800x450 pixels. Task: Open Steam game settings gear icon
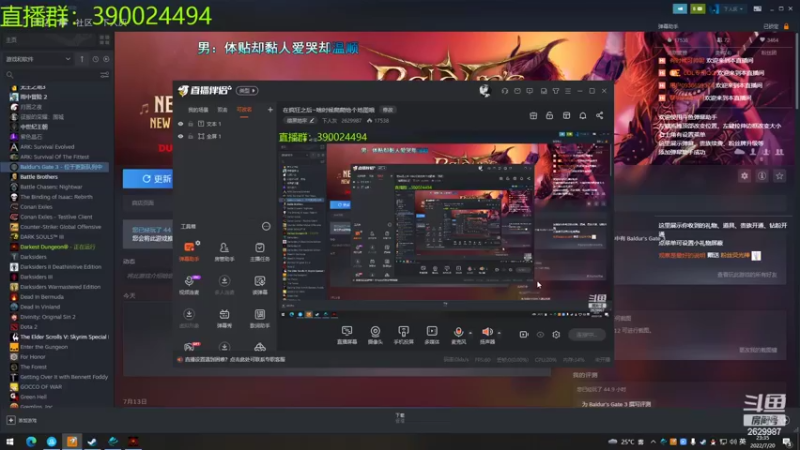(x=744, y=176)
